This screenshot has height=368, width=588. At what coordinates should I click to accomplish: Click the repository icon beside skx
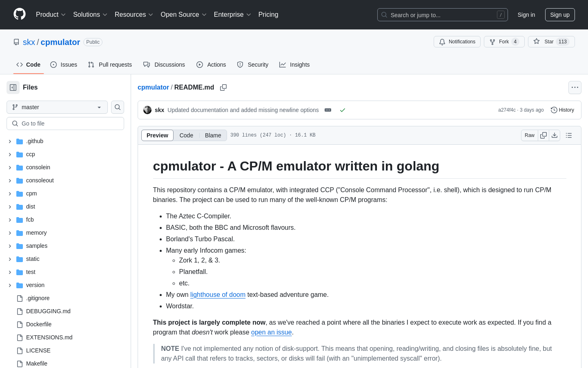pyautogui.click(x=16, y=42)
